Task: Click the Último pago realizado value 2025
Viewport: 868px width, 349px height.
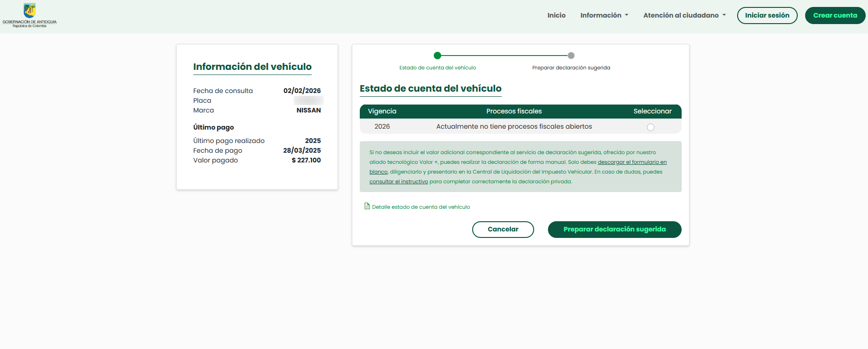Action: click(x=313, y=141)
